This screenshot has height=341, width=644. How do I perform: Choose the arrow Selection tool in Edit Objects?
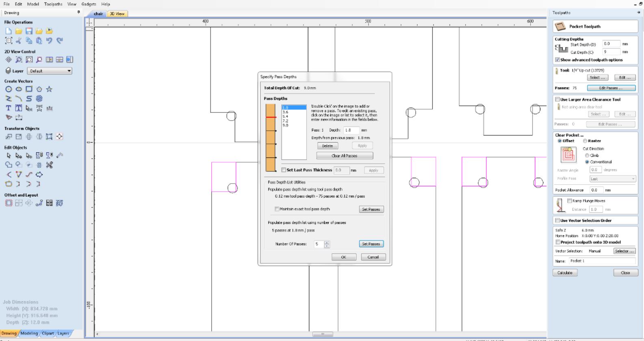9,155
